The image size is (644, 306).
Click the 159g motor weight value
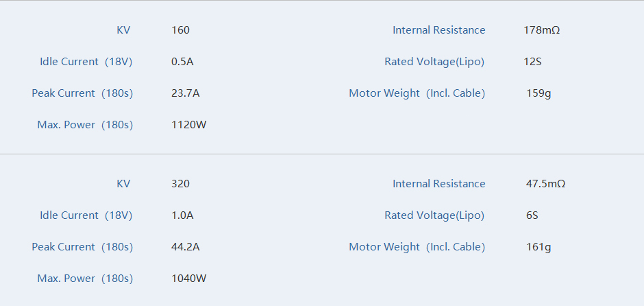pyautogui.click(x=538, y=93)
